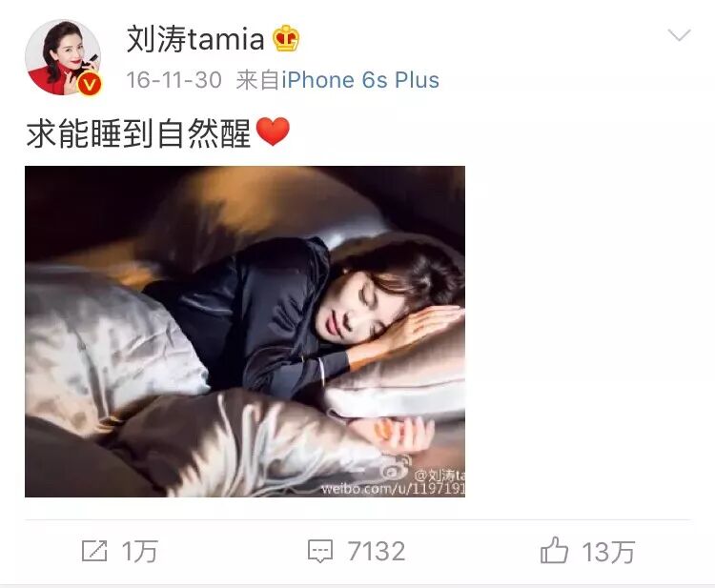
Task: Open the username 刘涛tamia
Action: point(195,39)
